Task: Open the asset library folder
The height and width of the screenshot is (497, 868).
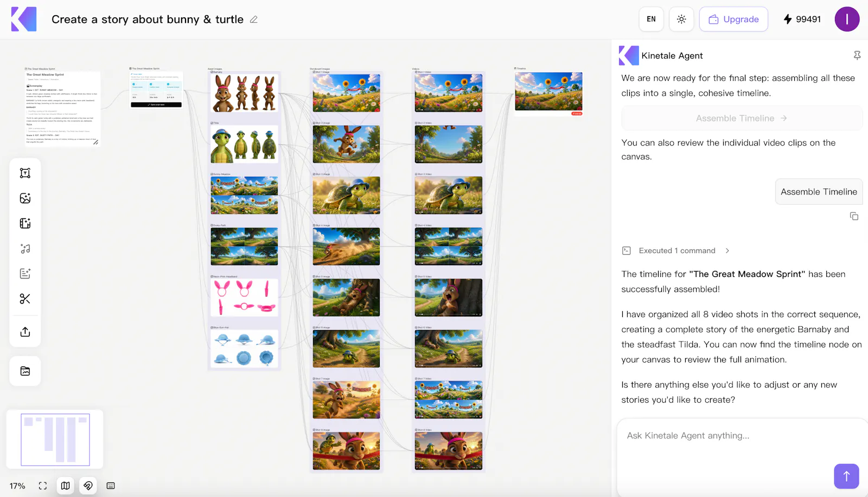Action: tap(25, 371)
